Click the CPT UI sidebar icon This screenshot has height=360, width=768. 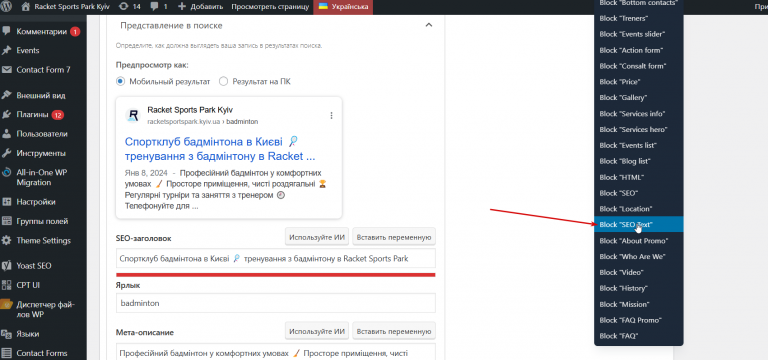point(7,285)
